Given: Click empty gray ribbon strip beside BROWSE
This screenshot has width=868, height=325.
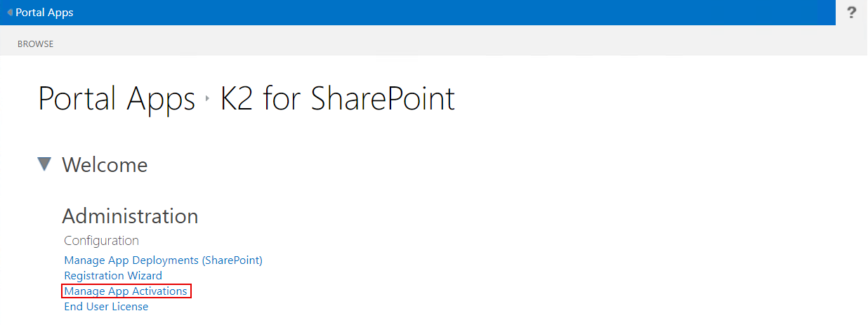Looking at the screenshot, I should 421,44.
